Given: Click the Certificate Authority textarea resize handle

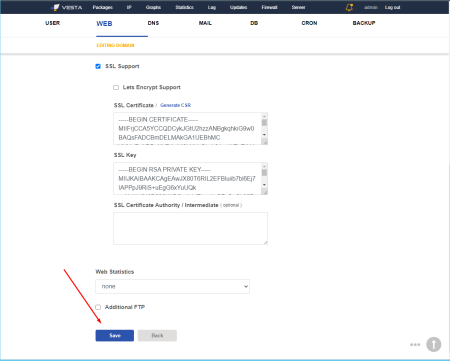Looking at the screenshot, I should (x=265, y=242).
